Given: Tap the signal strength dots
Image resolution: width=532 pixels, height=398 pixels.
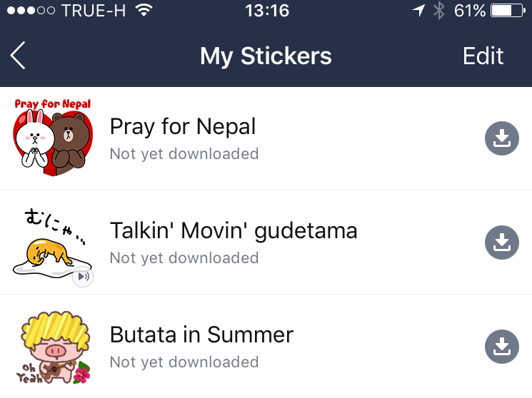Looking at the screenshot, I should click(x=31, y=11).
